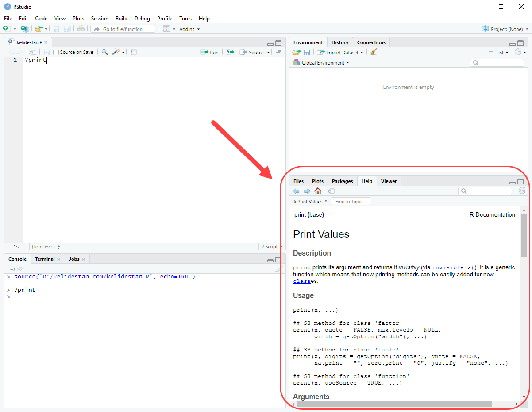
Task: Minimize the Console pane
Action: click(270, 260)
